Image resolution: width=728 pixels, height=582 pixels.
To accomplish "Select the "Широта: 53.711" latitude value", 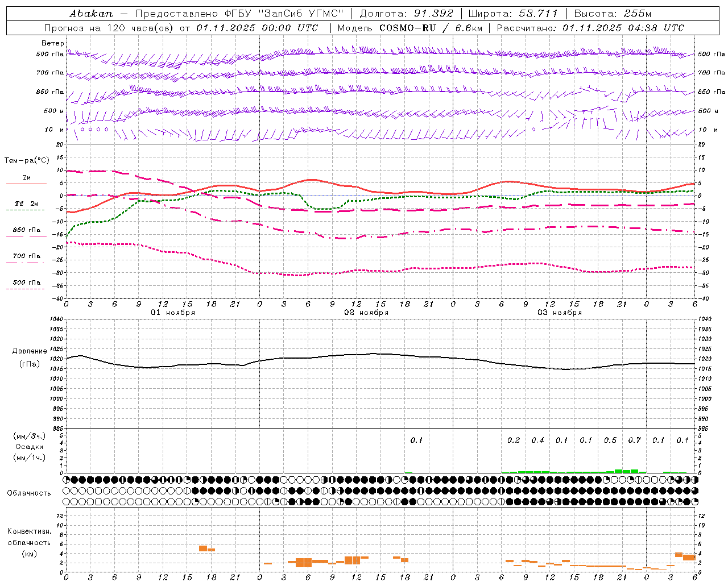I will (x=513, y=14).
